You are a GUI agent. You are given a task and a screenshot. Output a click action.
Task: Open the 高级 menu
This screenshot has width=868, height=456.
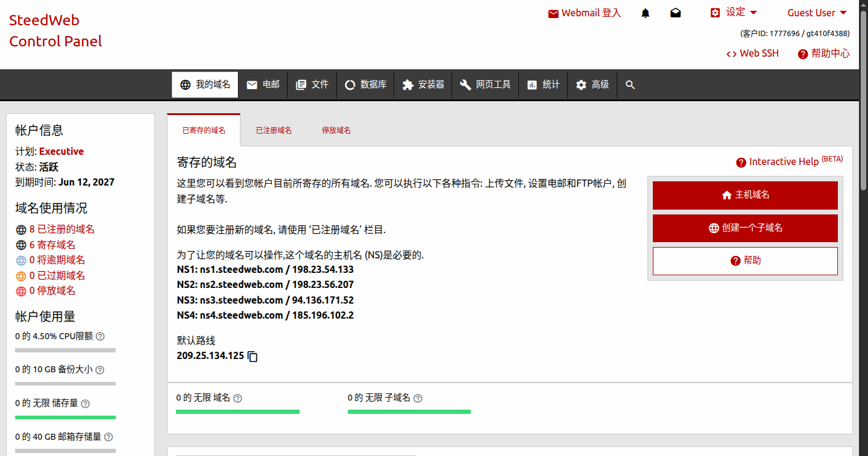593,85
